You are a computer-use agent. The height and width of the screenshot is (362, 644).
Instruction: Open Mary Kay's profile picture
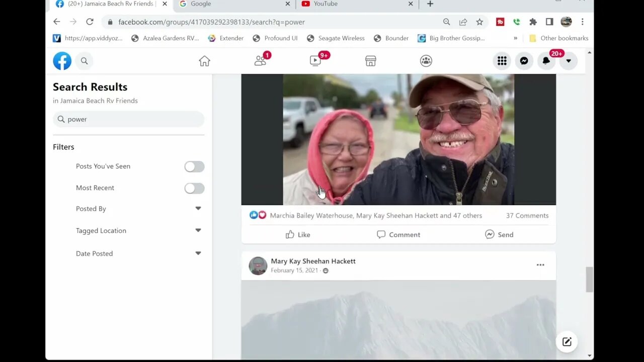point(258,265)
